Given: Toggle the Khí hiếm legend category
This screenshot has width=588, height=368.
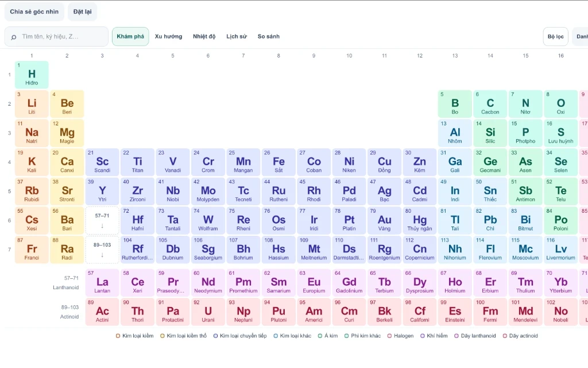Looking at the screenshot, I should (434, 336).
